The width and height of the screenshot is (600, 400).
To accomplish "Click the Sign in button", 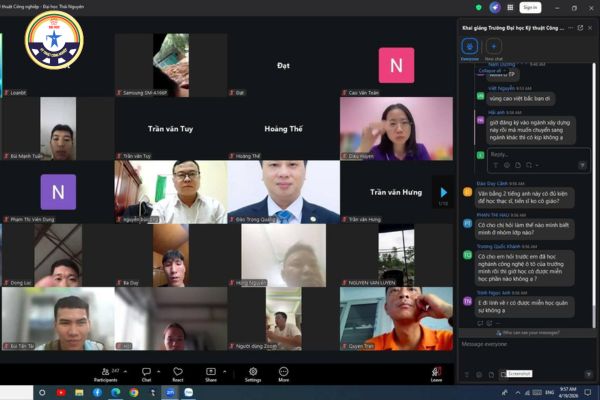I will click(x=530, y=7).
